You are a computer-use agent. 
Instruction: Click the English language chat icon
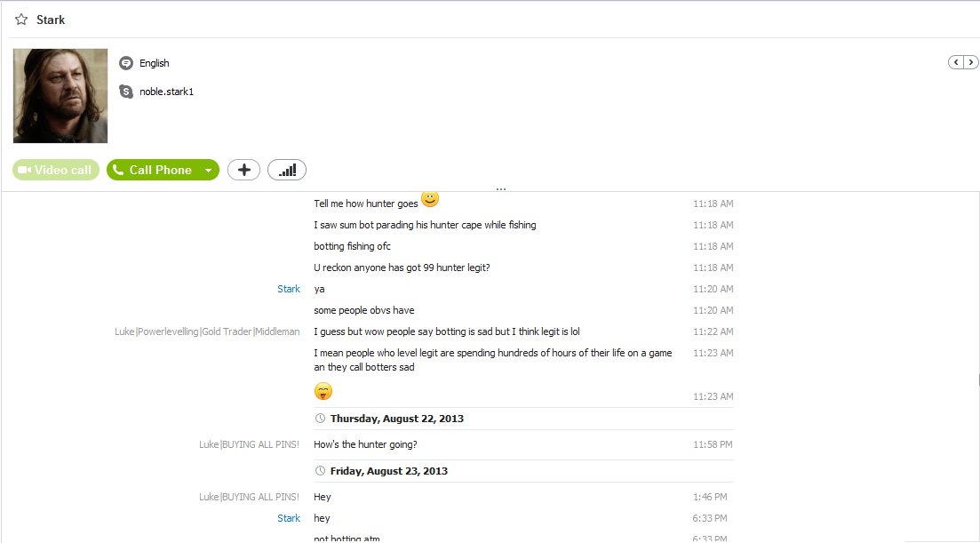tap(126, 63)
